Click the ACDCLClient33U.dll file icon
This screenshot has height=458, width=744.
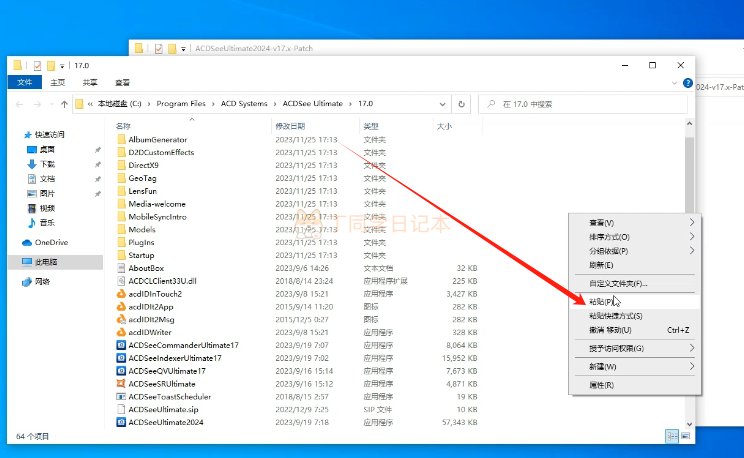121,281
